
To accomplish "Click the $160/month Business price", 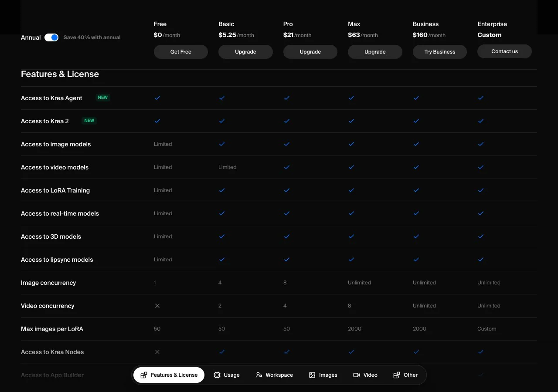I will click(429, 35).
